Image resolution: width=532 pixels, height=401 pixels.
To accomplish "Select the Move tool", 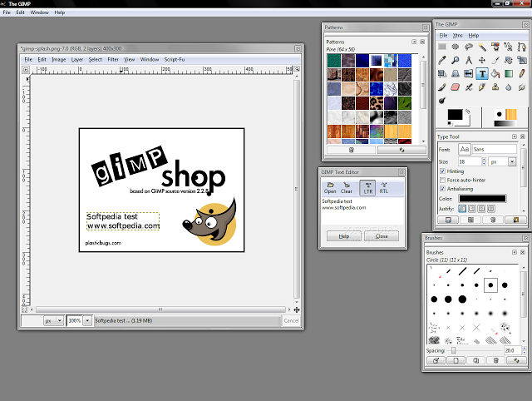I will click(482, 60).
